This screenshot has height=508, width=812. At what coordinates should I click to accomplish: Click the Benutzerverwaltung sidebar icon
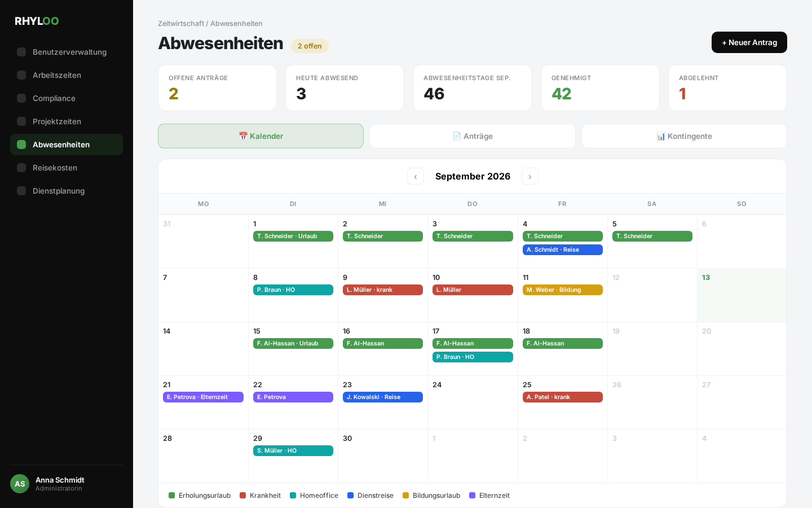21,52
